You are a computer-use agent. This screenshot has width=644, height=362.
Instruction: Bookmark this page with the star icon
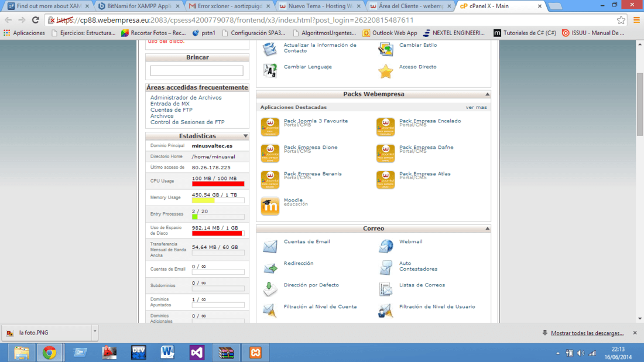621,20
